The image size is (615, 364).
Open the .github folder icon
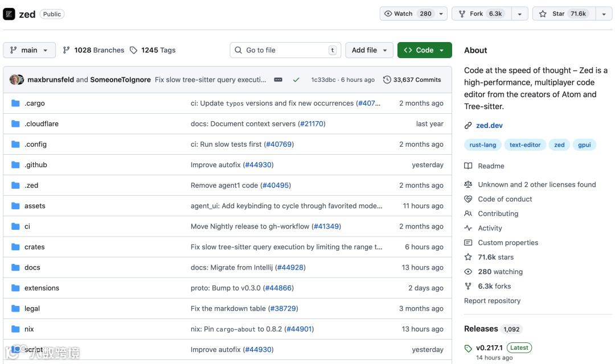15,165
